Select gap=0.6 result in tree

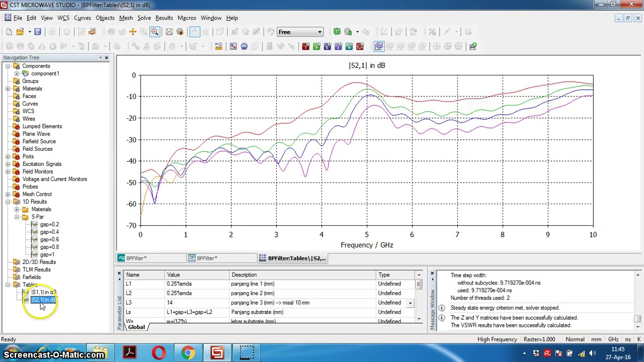pyautogui.click(x=49, y=239)
